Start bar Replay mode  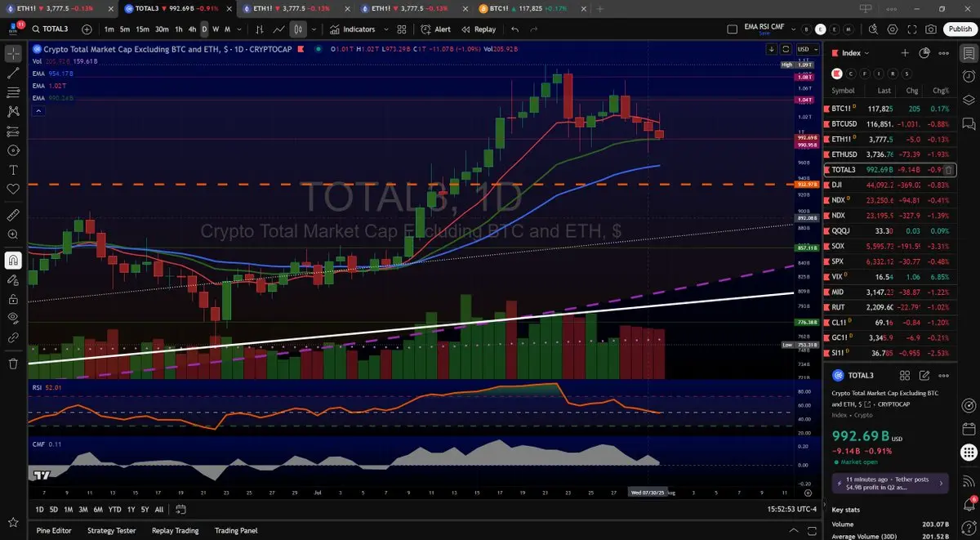(x=479, y=29)
